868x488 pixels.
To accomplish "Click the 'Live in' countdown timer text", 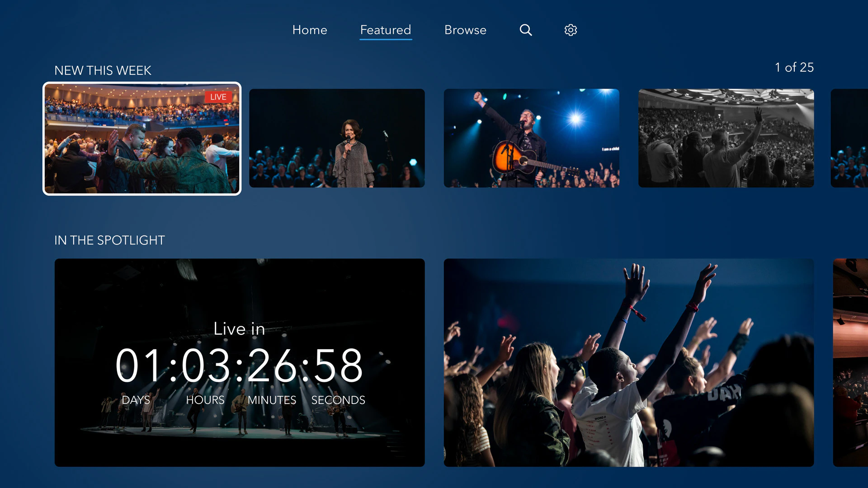I will 239,329.
